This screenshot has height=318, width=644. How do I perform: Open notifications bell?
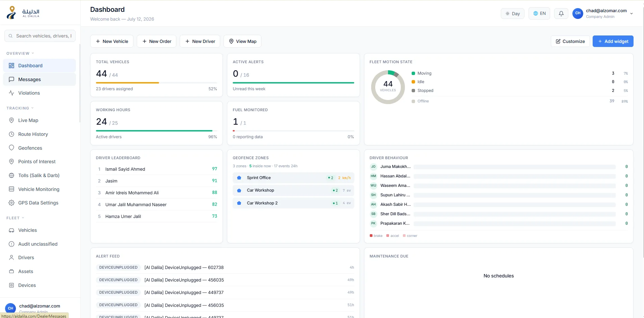[561, 14]
